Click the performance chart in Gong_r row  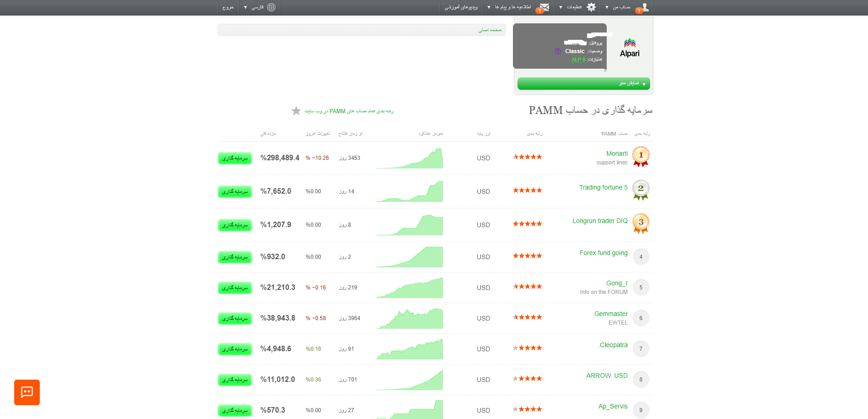click(410, 288)
